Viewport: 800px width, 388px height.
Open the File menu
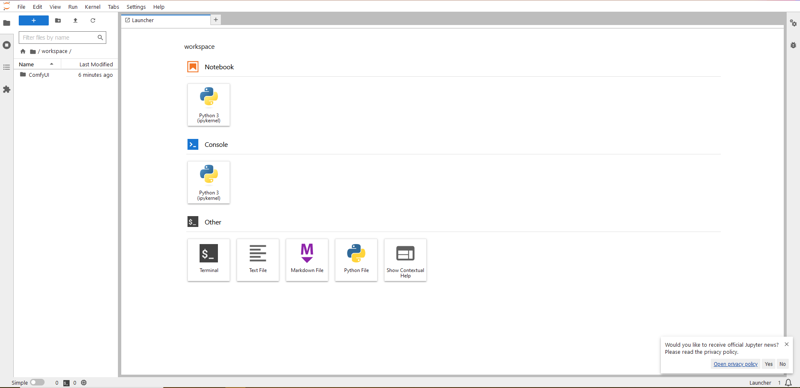click(x=21, y=7)
